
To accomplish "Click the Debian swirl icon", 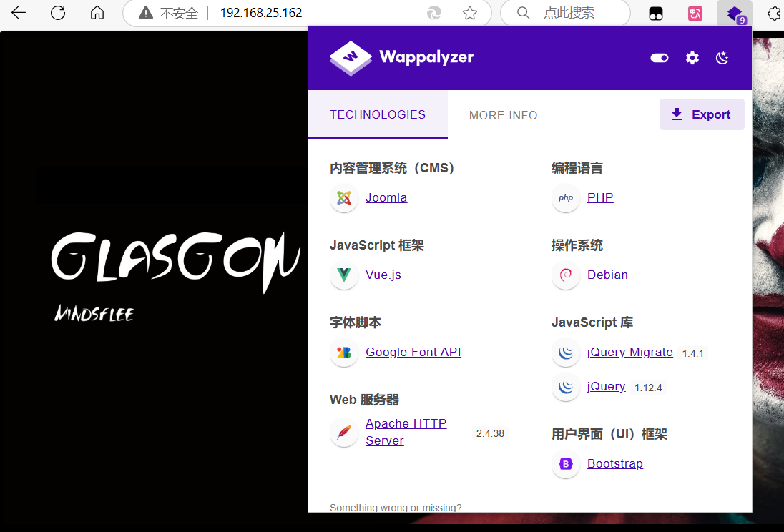I will point(566,275).
